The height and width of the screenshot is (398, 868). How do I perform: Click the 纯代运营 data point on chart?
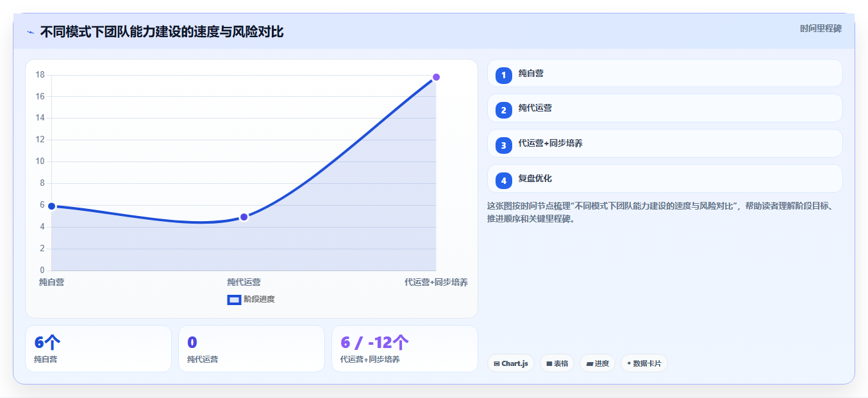tap(244, 217)
